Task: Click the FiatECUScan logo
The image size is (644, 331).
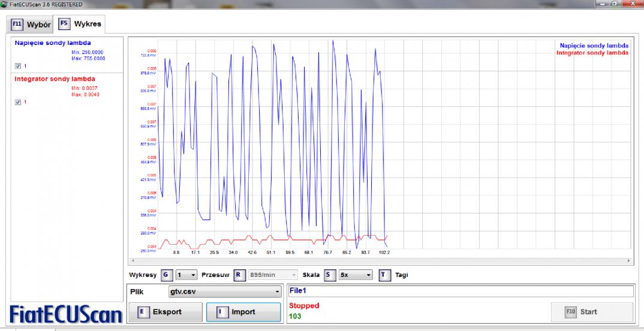Action: click(x=66, y=314)
